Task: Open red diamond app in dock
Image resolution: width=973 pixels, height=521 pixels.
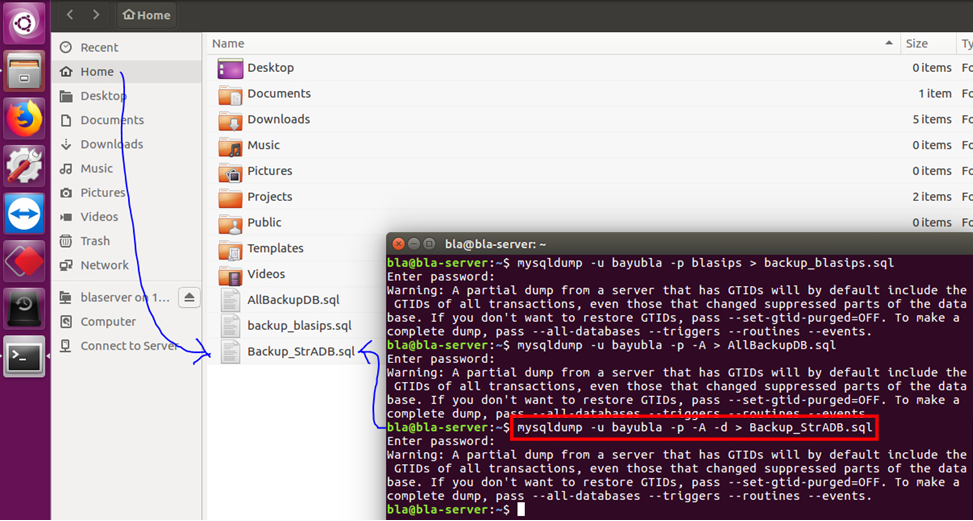Action: pos(24,261)
